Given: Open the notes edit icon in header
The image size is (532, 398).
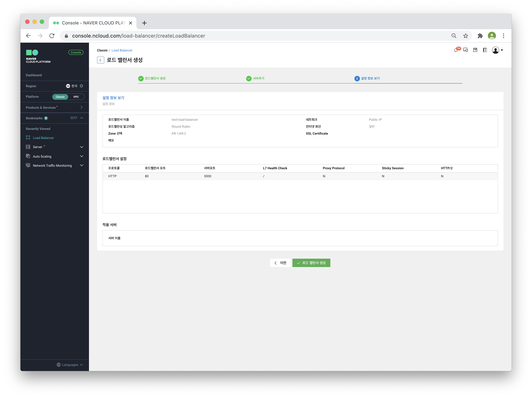Looking at the screenshot, I should pos(475,50).
